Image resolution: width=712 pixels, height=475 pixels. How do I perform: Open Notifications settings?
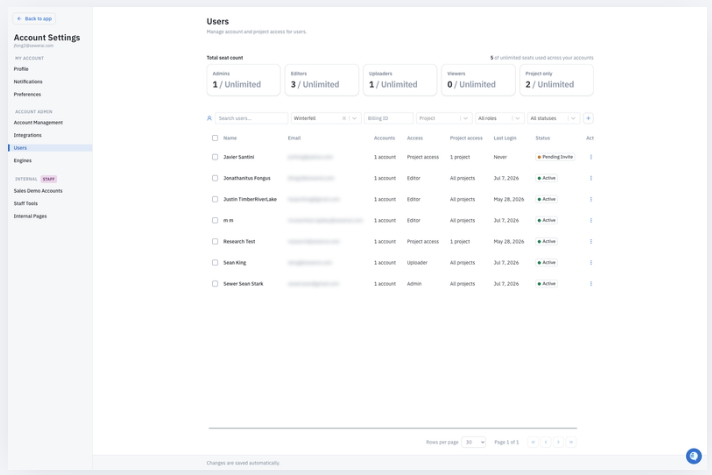(x=28, y=82)
